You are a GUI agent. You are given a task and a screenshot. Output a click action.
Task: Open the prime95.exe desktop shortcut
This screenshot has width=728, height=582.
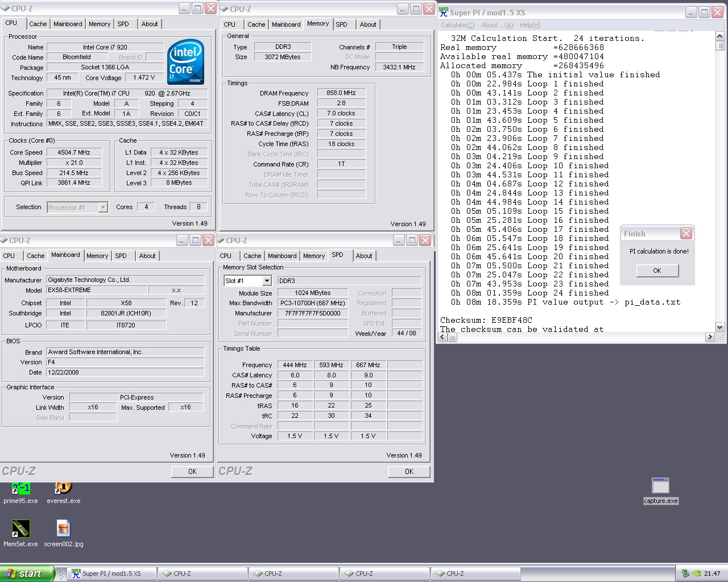click(20, 493)
